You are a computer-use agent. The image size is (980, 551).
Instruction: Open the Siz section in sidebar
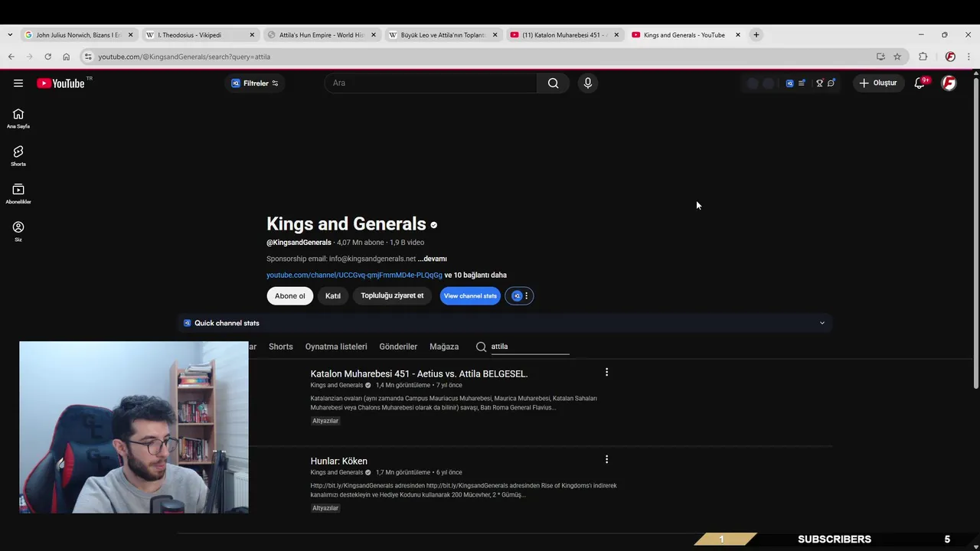pos(18,231)
